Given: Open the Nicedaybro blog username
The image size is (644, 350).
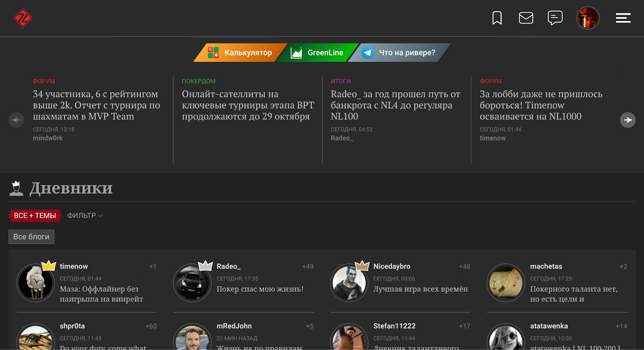Looking at the screenshot, I should tap(392, 266).
